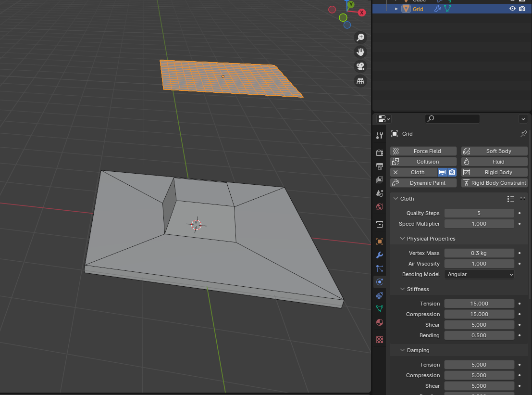Click the viewport zoom magnifier icon

360,38
